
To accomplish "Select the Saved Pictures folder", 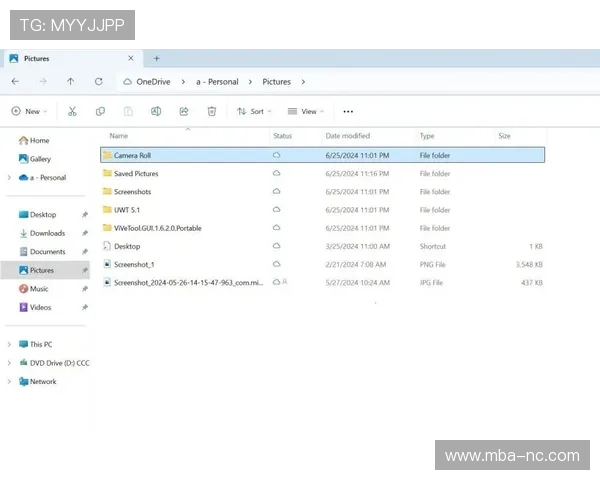I will click(136, 174).
